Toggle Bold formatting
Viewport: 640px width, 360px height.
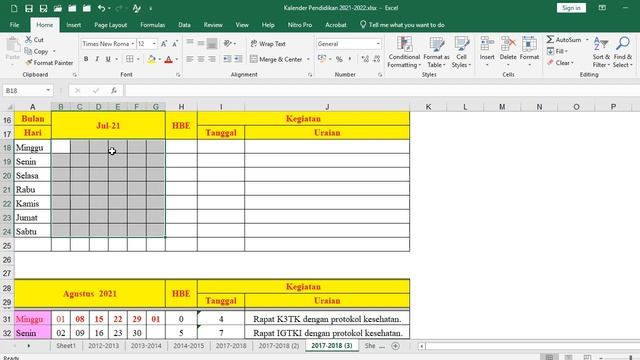tap(86, 59)
